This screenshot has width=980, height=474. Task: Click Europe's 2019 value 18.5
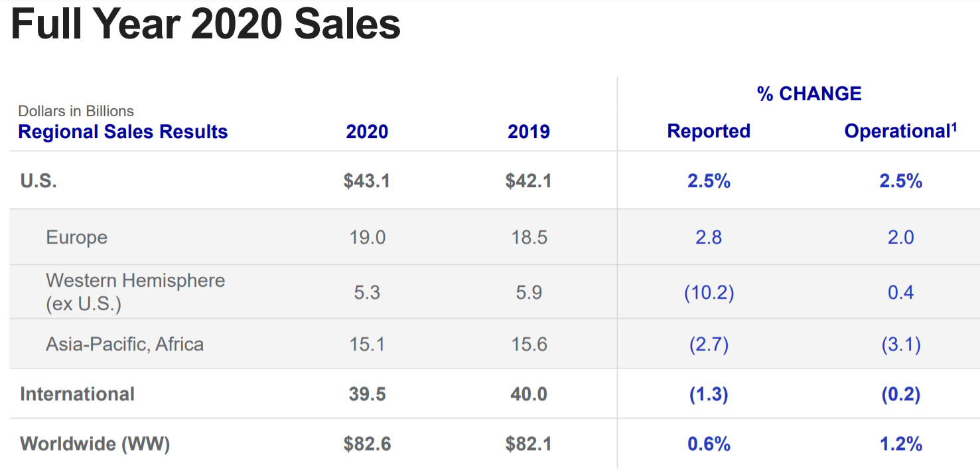click(x=529, y=237)
